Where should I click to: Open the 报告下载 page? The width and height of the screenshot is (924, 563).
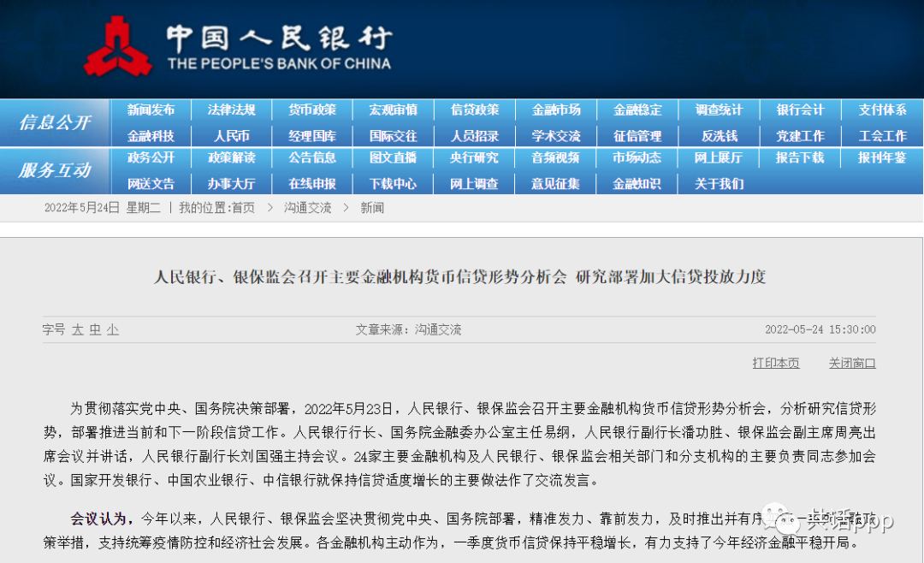[x=800, y=157]
